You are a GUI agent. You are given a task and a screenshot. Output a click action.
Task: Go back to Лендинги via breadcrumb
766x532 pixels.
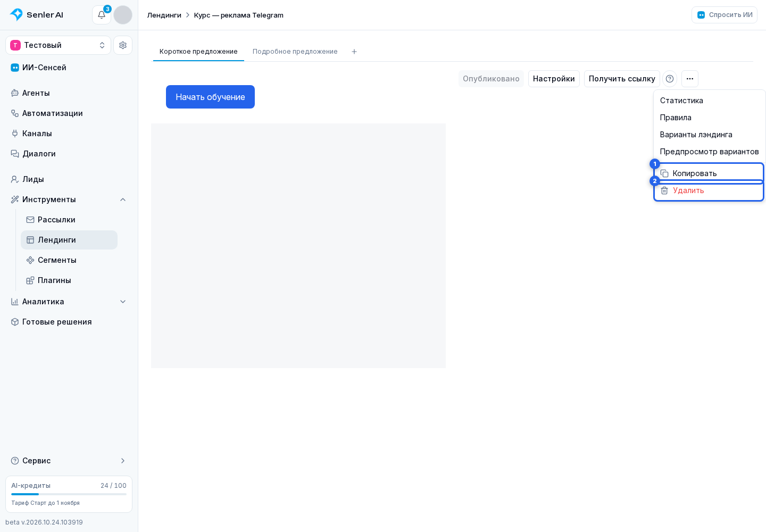pos(164,15)
